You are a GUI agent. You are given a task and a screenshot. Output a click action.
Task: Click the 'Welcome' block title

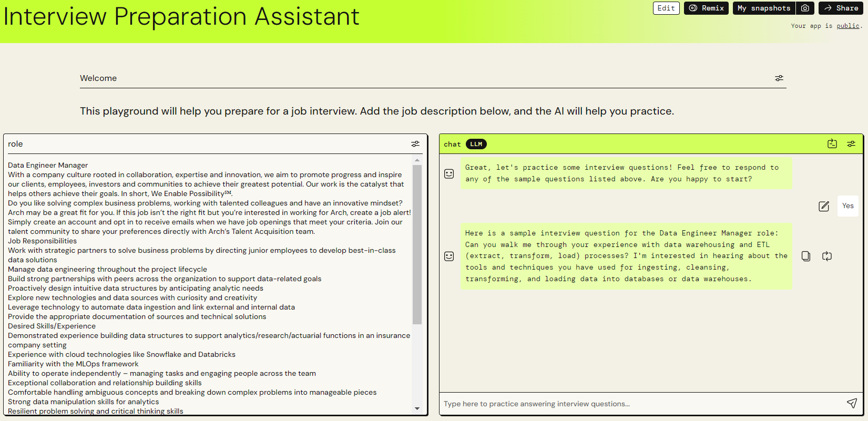(x=98, y=78)
